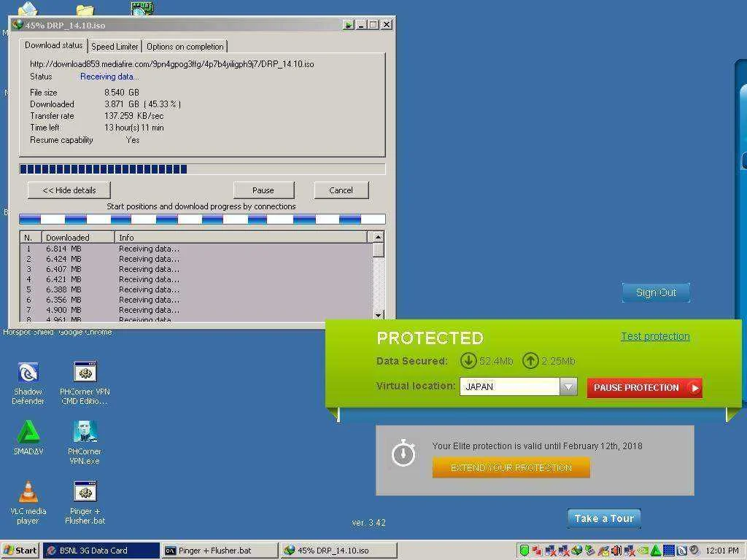Viewport: 747px width, 560px height.
Task: Click connections list scroll up arrow
Action: (379, 237)
